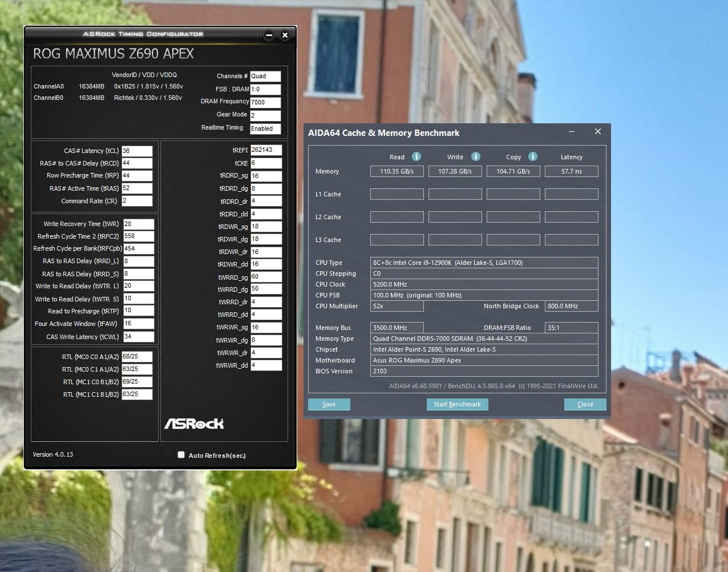The height and width of the screenshot is (572, 728).
Task: Click the Write info icon in AIDA64
Action: (476, 156)
